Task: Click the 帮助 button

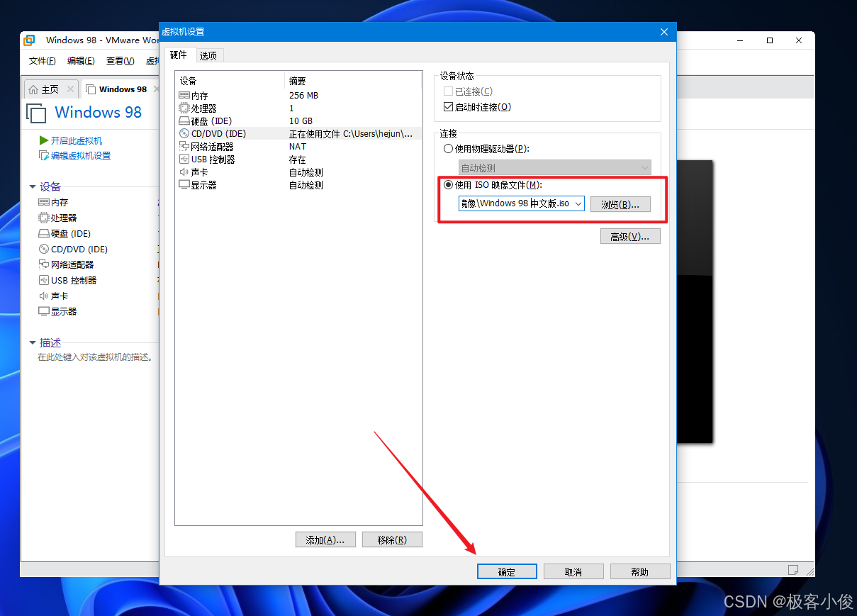Action: pyautogui.click(x=640, y=572)
